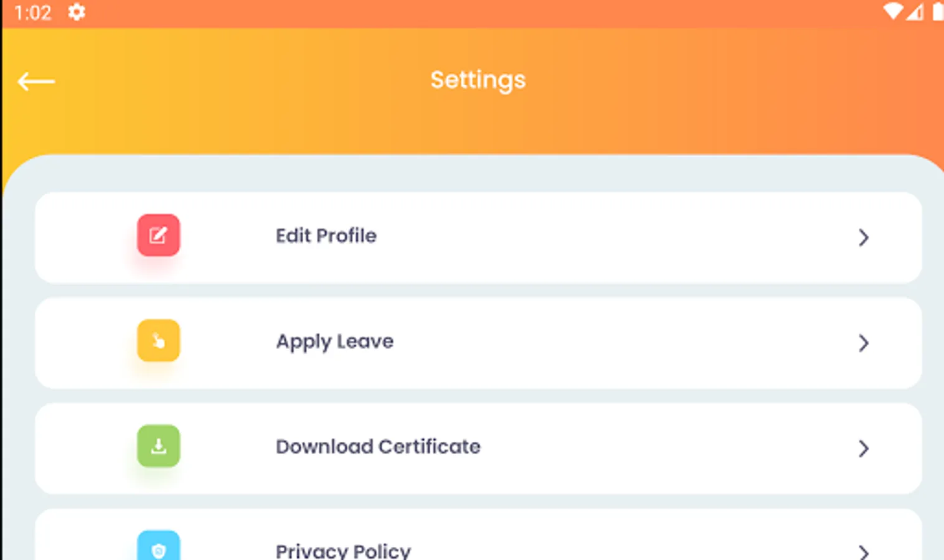Image resolution: width=944 pixels, height=560 pixels.
Task: Tap the red Edit Profile pencil icon
Action: pos(158,235)
